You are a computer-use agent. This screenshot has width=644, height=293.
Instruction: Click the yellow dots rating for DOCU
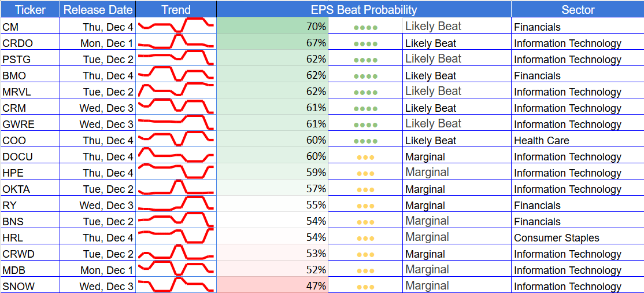(365, 158)
